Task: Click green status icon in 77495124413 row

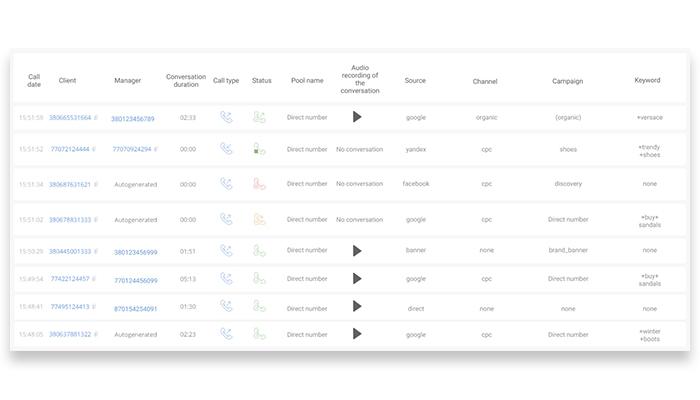Action: [x=259, y=306]
